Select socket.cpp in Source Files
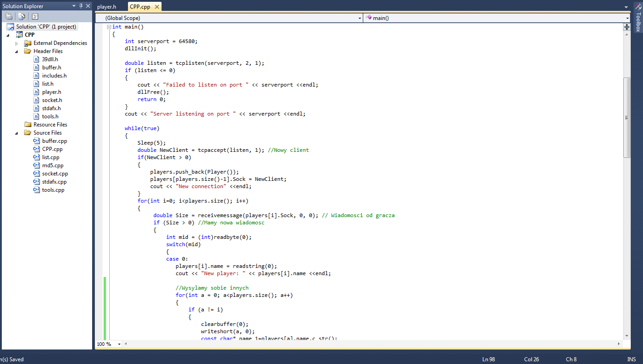This screenshot has width=643, height=364. (x=55, y=174)
